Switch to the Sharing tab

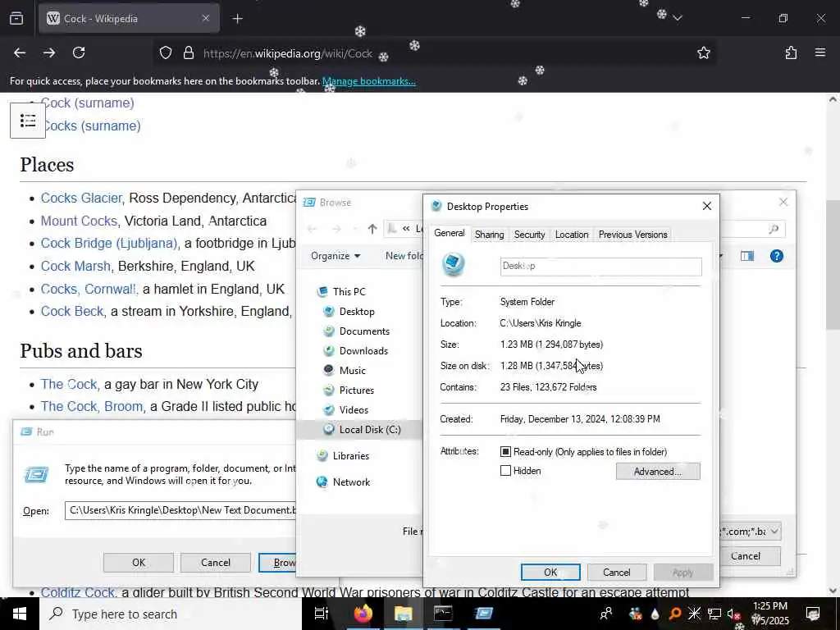click(489, 235)
